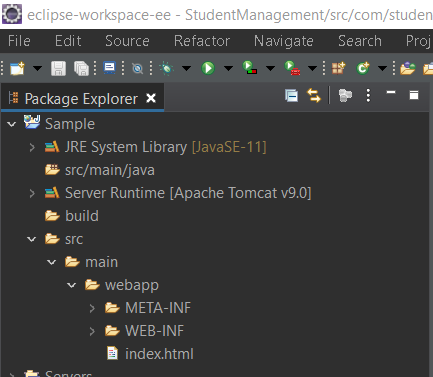Open the Edit menu
Viewport: 433px width, 377px height.
68,41
